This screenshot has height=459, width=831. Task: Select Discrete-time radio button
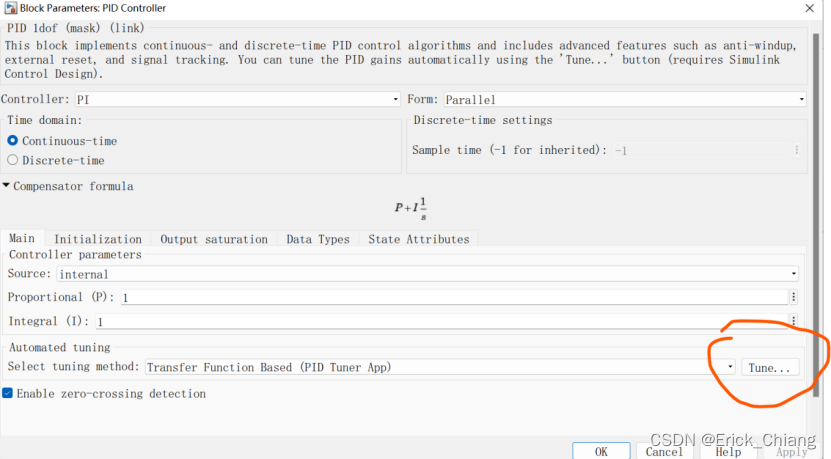coord(13,160)
